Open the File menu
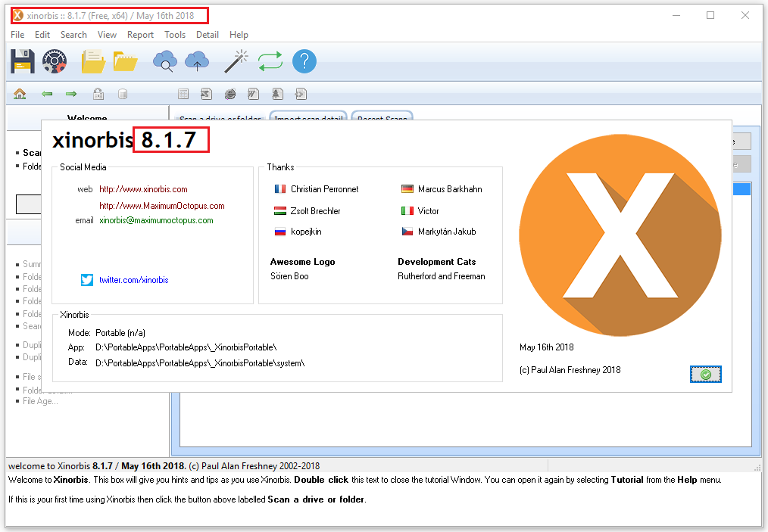 (17, 35)
